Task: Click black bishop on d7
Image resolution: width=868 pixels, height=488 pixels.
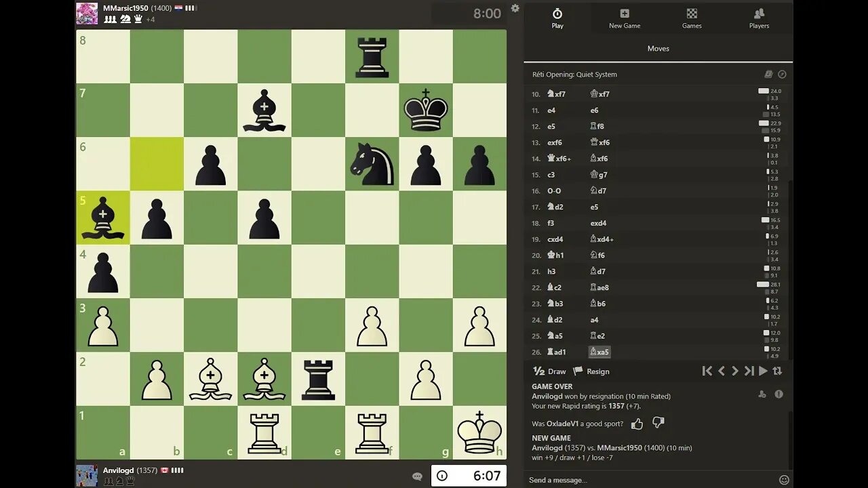Action: click(x=264, y=110)
